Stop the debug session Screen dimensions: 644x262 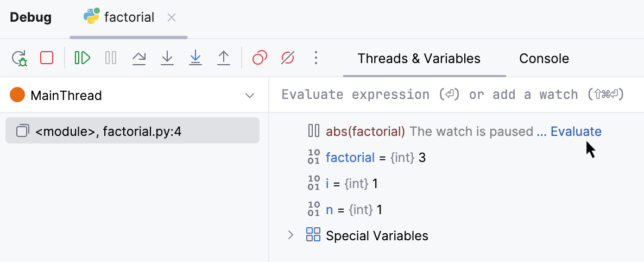coord(47,58)
